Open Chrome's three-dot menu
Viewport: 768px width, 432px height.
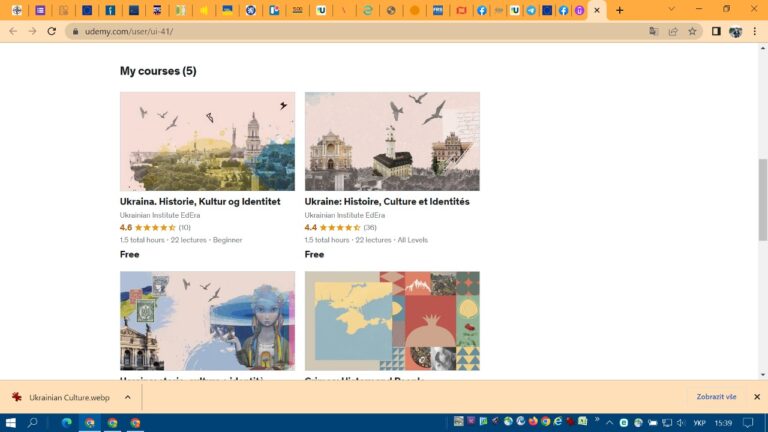pos(756,31)
